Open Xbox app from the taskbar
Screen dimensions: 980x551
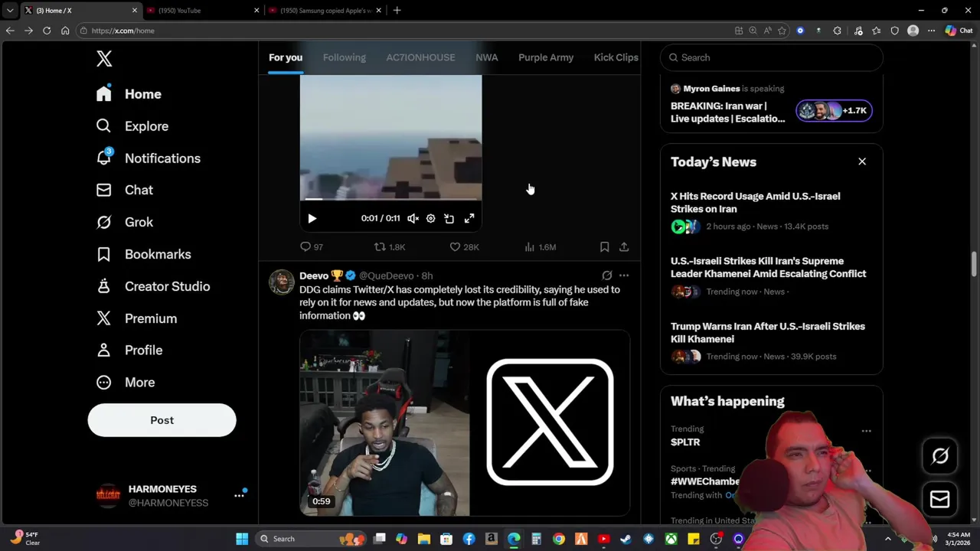point(671,539)
